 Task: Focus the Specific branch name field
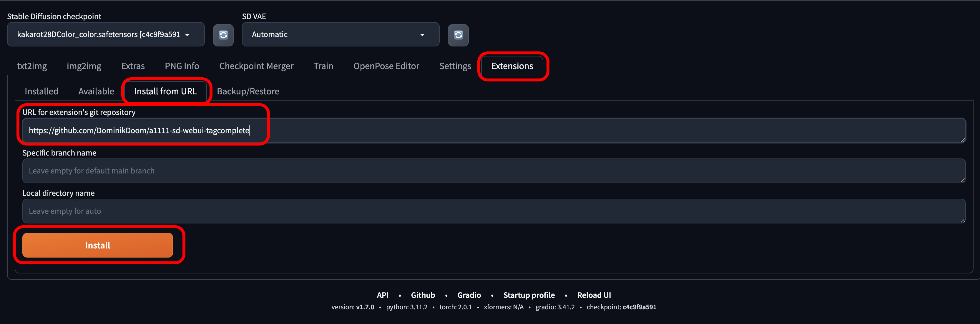tap(494, 171)
